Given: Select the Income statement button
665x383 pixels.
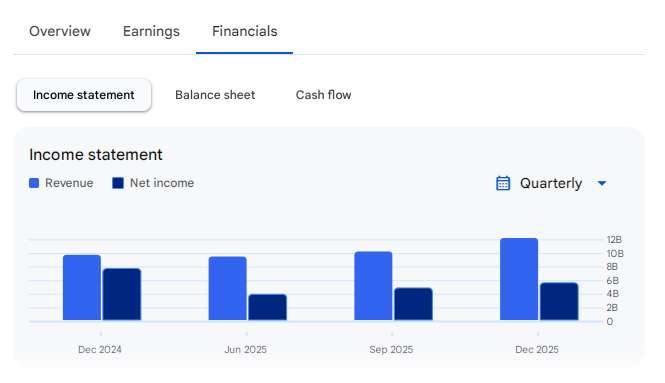Looking at the screenshot, I should 84,95.
